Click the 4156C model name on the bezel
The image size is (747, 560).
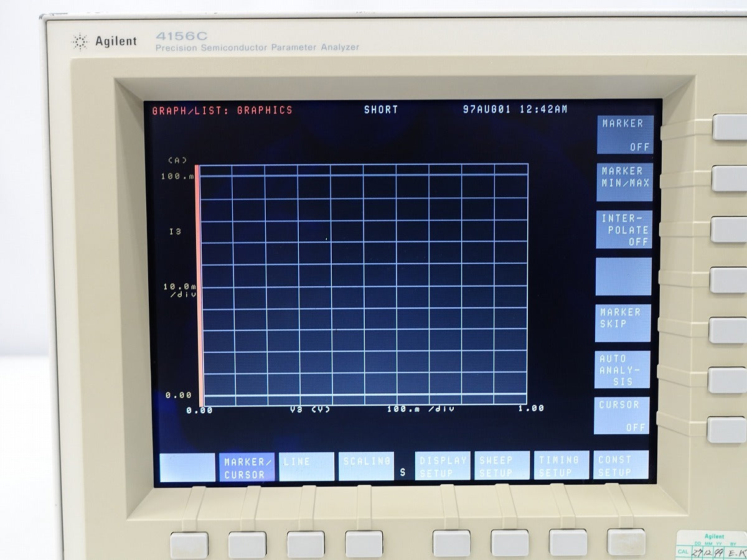[x=181, y=36]
